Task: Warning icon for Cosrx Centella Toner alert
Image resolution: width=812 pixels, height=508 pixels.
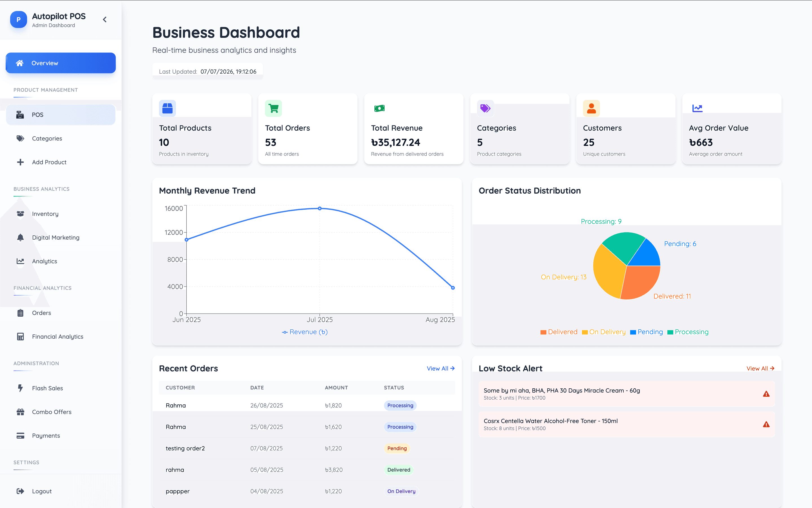Action: (x=766, y=424)
